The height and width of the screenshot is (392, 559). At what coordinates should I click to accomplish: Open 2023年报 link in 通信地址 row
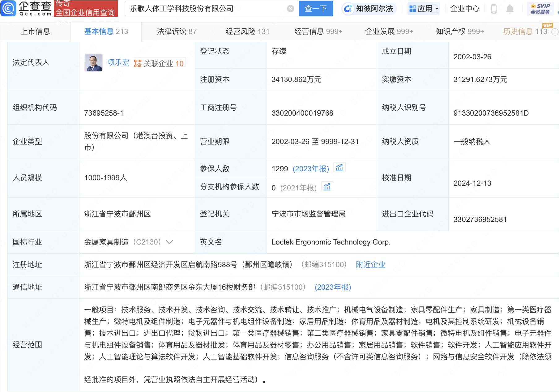point(333,287)
